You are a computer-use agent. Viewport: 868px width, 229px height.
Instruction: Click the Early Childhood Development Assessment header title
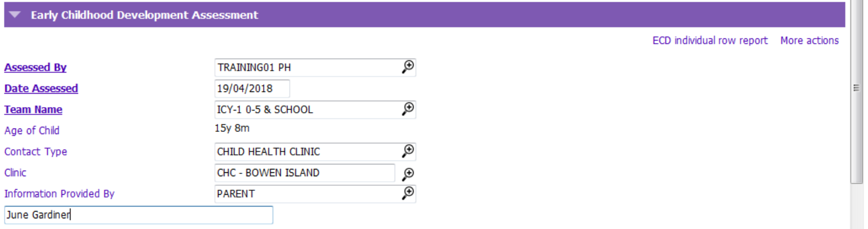pos(145,16)
